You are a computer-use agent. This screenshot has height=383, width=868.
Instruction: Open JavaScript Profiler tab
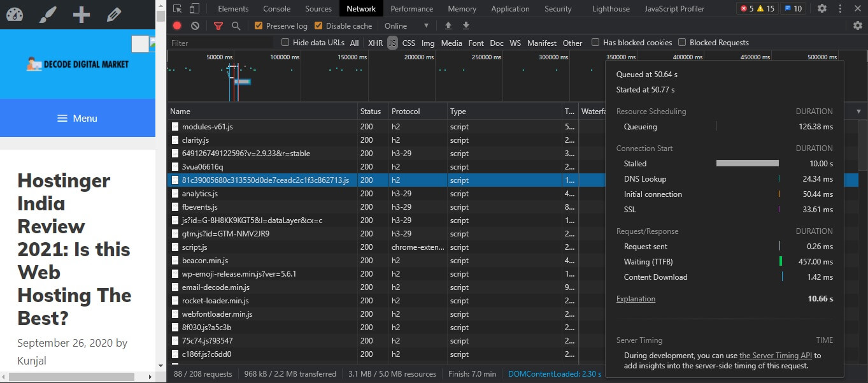(674, 8)
